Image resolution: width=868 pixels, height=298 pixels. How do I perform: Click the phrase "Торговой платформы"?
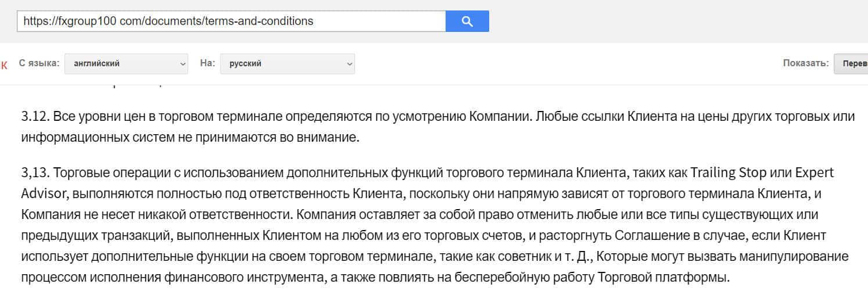[x=662, y=278]
